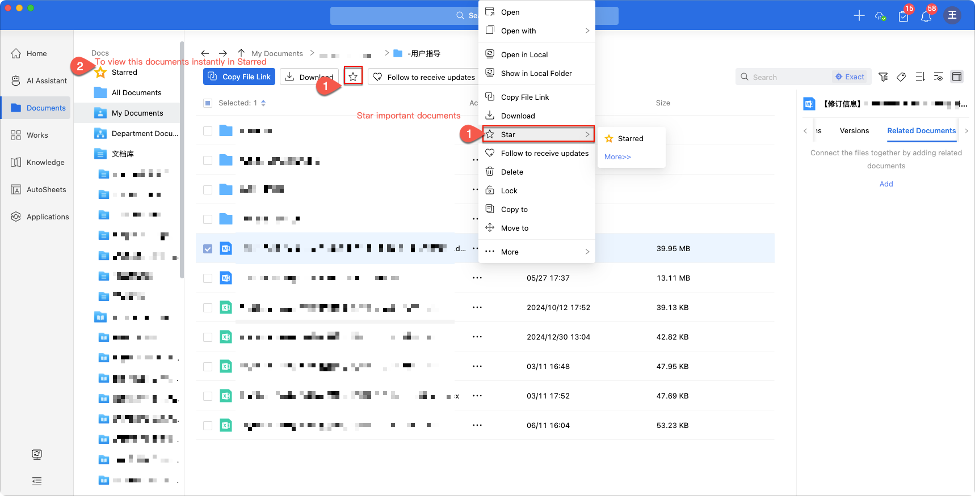Uncheck the selected document row checkbox
Image resolution: width=976 pixels, height=496 pixels.
(208, 248)
